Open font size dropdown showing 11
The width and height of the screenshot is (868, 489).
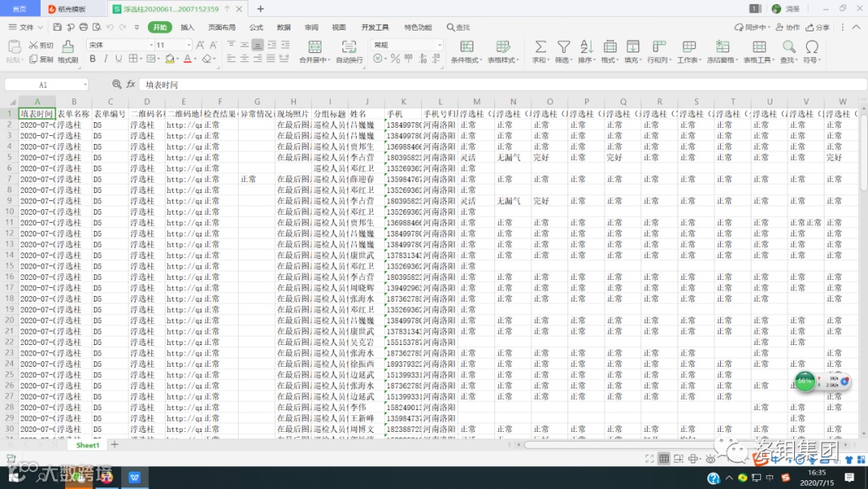(189, 45)
